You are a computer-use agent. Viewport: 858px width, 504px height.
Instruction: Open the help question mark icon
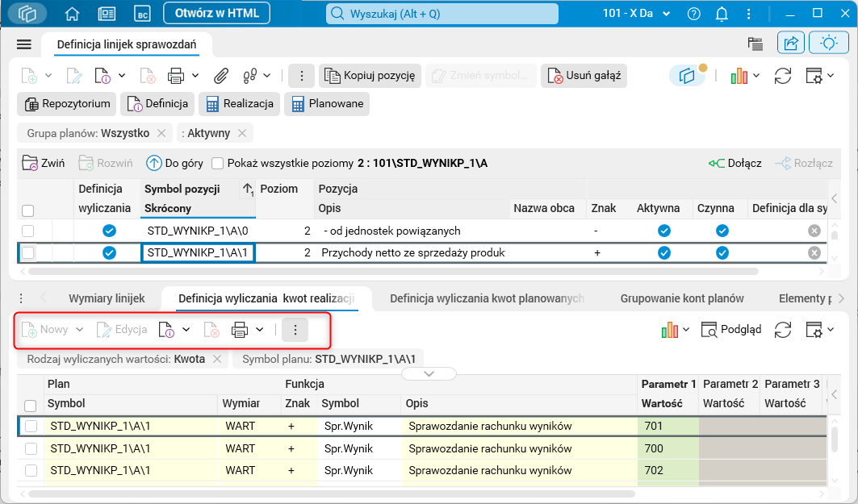click(694, 14)
